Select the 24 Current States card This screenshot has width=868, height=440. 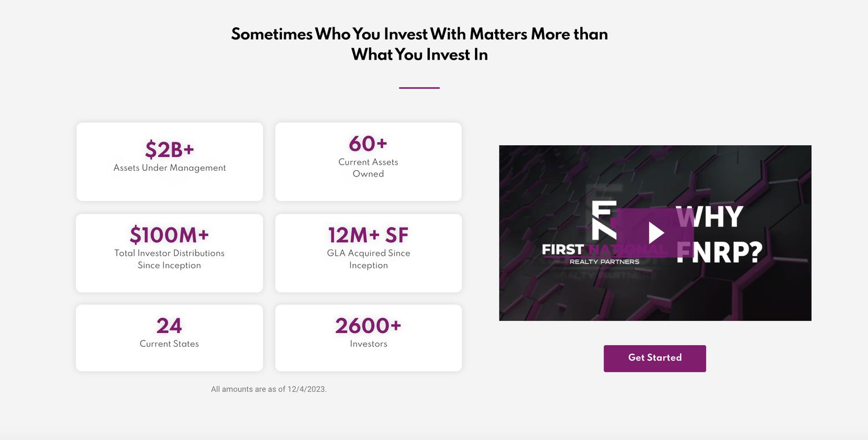tap(170, 338)
